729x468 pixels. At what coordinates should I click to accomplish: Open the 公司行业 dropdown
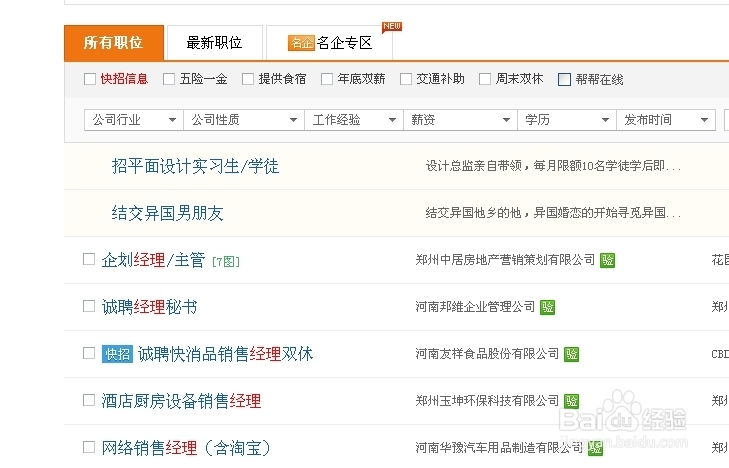coord(134,120)
